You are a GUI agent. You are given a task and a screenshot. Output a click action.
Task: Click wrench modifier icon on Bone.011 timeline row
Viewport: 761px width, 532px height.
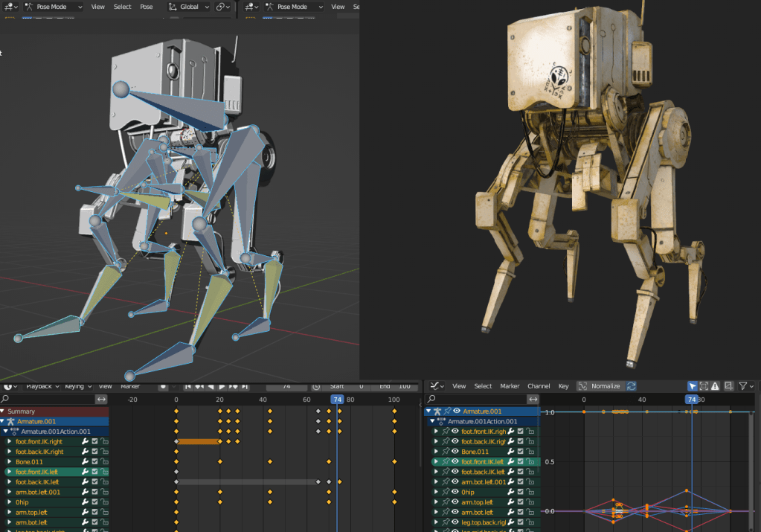pyautogui.click(x=85, y=462)
